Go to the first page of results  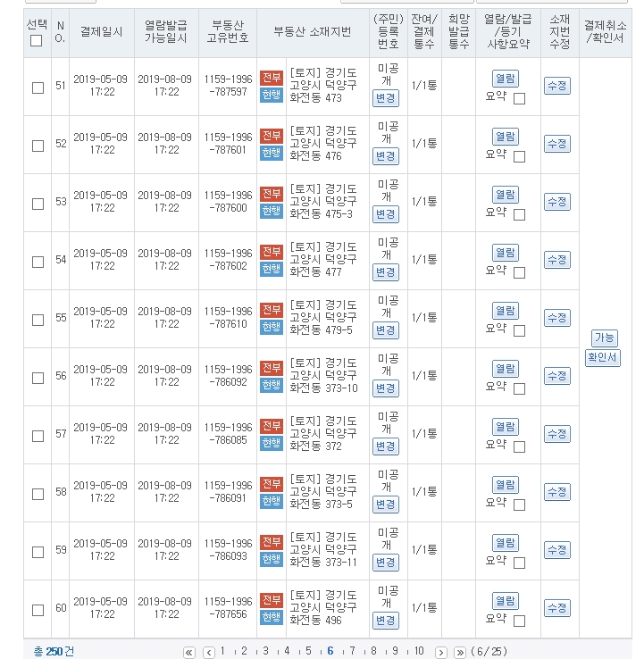point(189,652)
